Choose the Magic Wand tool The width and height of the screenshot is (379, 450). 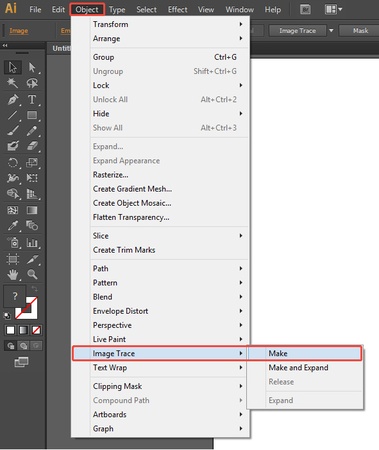(x=13, y=83)
